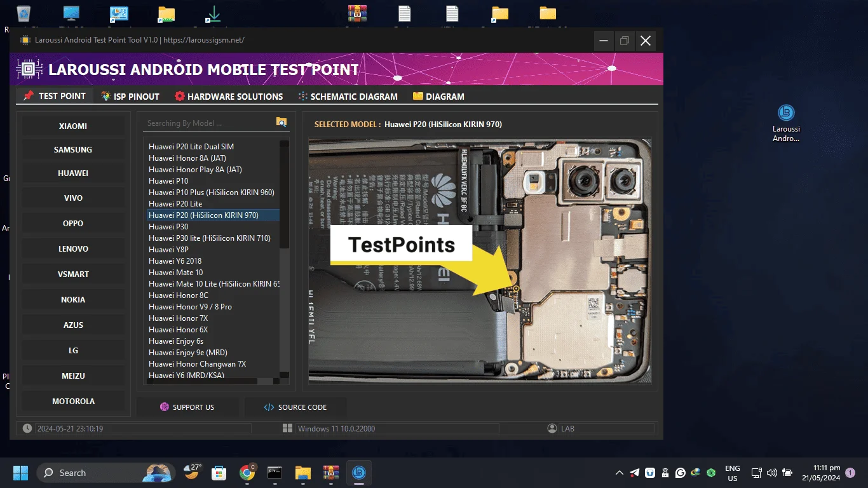The width and height of the screenshot is (868, 488).
Task: Select the MEIZU brand button
Action: click(x=73, y=376)
